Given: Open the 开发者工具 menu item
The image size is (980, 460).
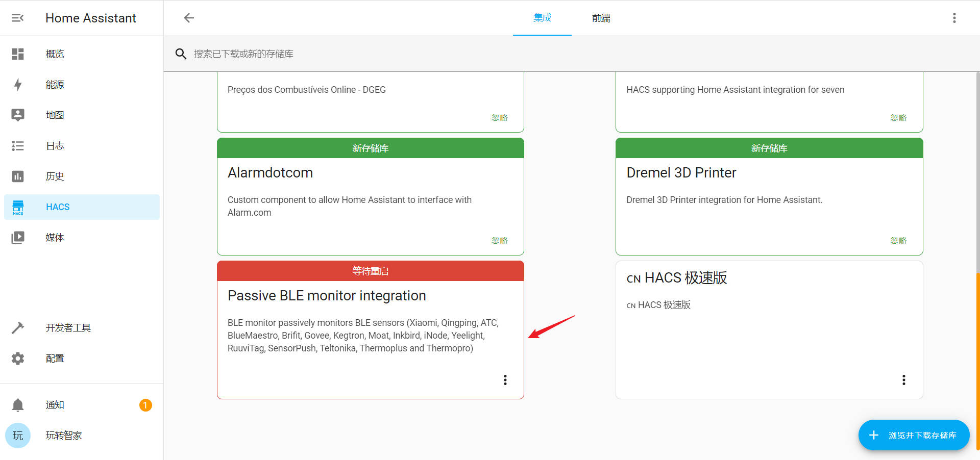Looking at the screenshot, I should tap(82, 327).
